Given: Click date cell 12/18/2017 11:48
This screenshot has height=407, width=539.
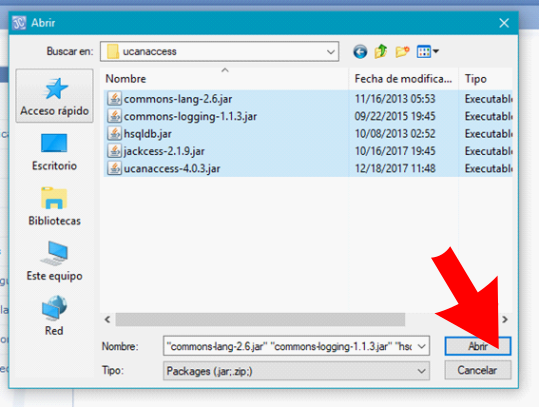Looking at the screenshot, I should pyautogui.click(x=395, y=168).
